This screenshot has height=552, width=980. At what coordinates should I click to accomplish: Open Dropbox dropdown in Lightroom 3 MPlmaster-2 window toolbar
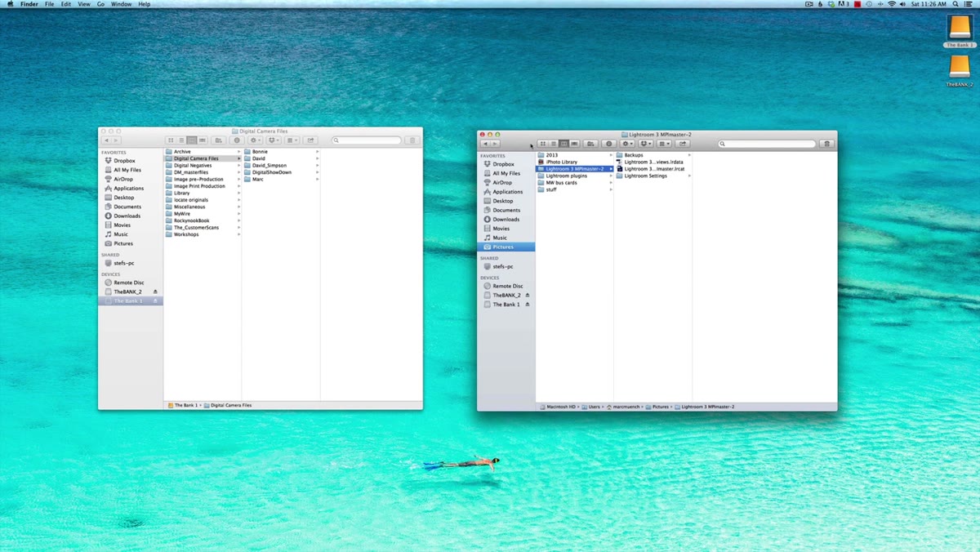(647, 144)
